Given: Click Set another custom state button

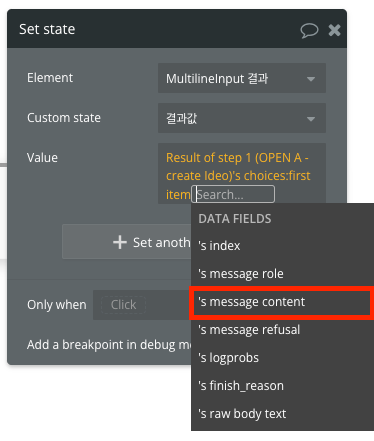Looking at the screenshot, I should point(127,242).
